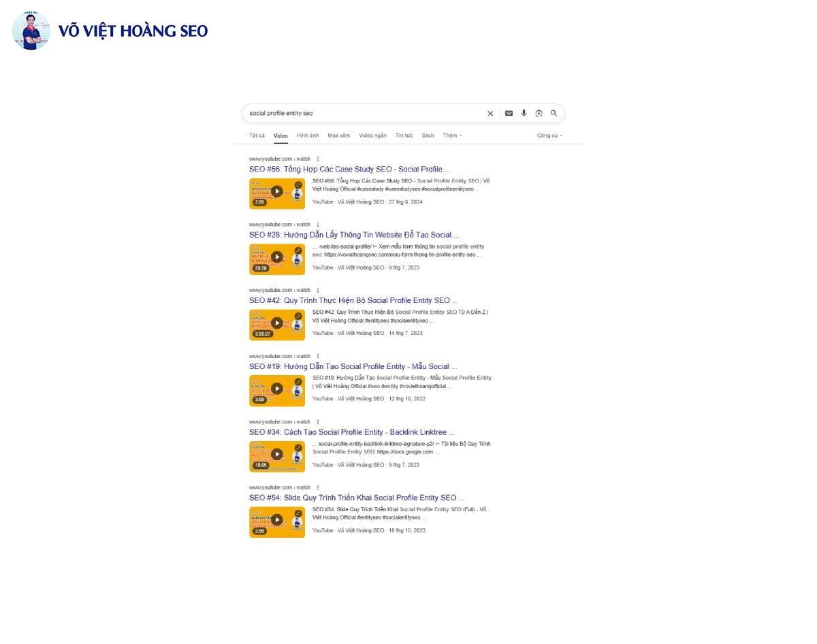Click the magnifying glass search icon

click(x=554, y=114)
